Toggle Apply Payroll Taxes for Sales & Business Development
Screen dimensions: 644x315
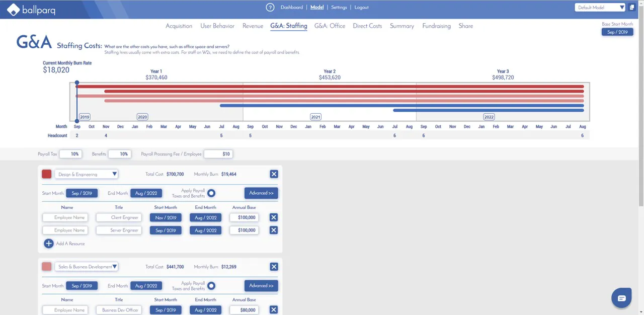coord(211,286)
